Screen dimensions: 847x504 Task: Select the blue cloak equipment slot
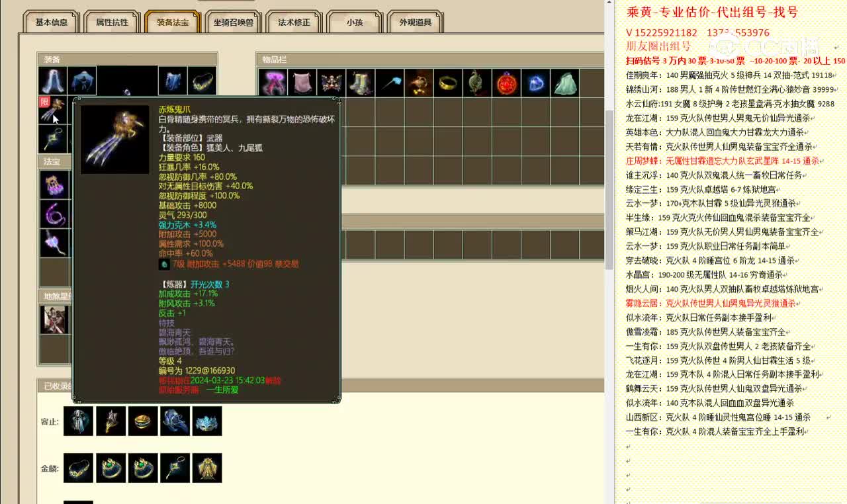tap(82, 81)
